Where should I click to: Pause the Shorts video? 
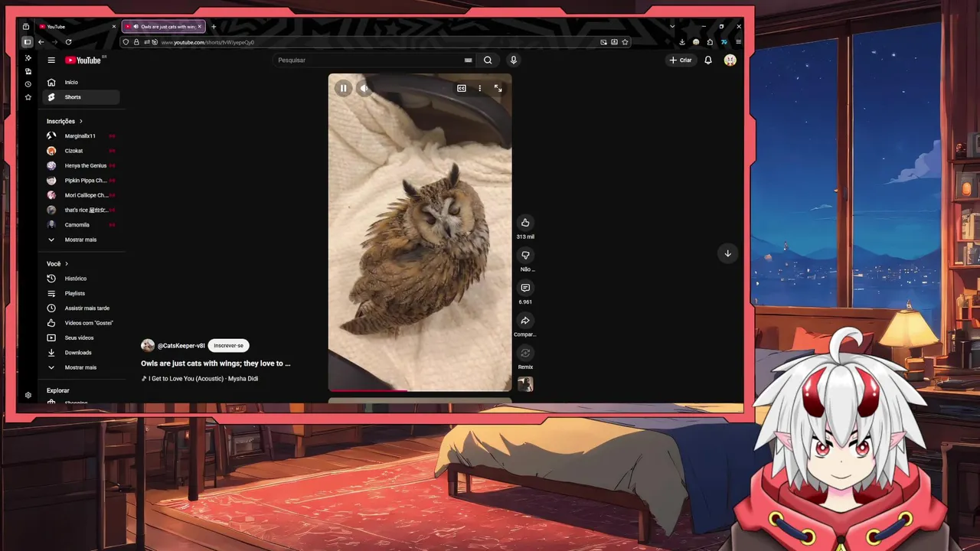tap(343, 88)
